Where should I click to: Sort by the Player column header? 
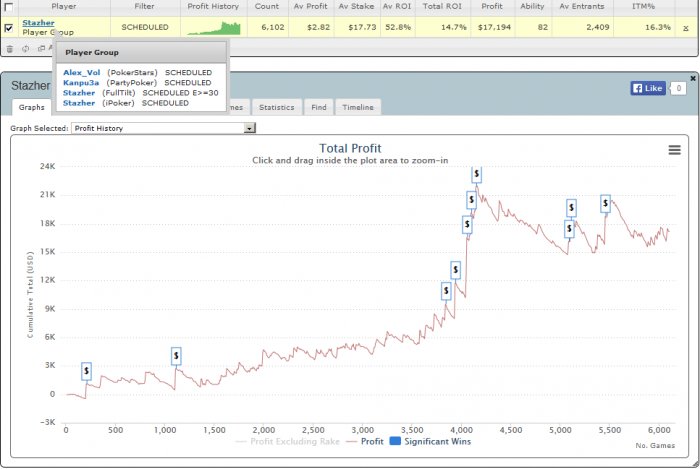[64, 6]
